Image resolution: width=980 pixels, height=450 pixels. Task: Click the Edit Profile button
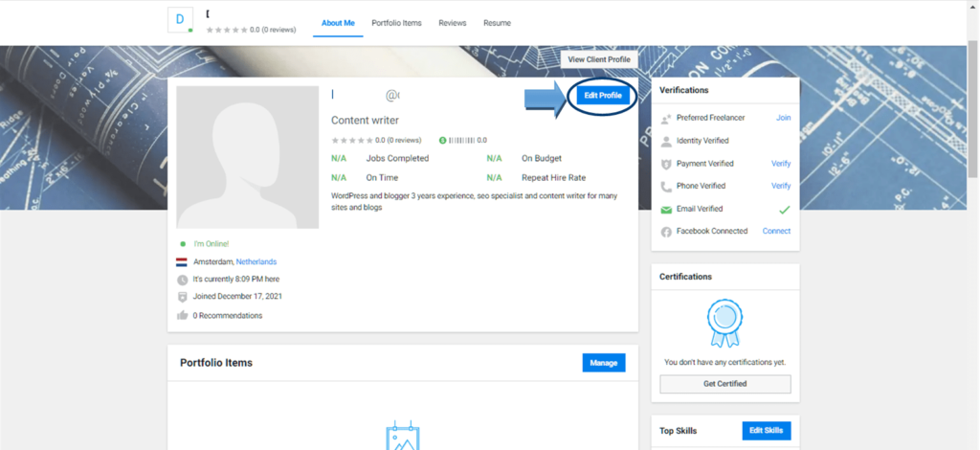pyautogui.click(x=603, y=96)
